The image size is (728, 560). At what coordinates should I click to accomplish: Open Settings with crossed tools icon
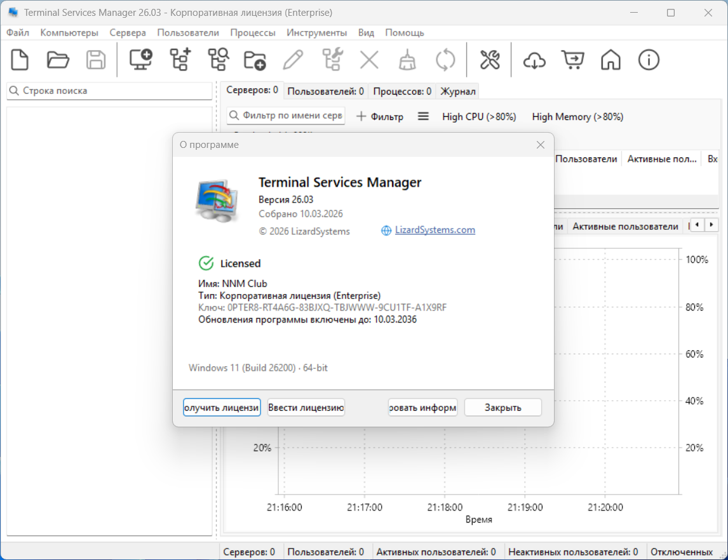pyautogui.click(x=490, y=60)
